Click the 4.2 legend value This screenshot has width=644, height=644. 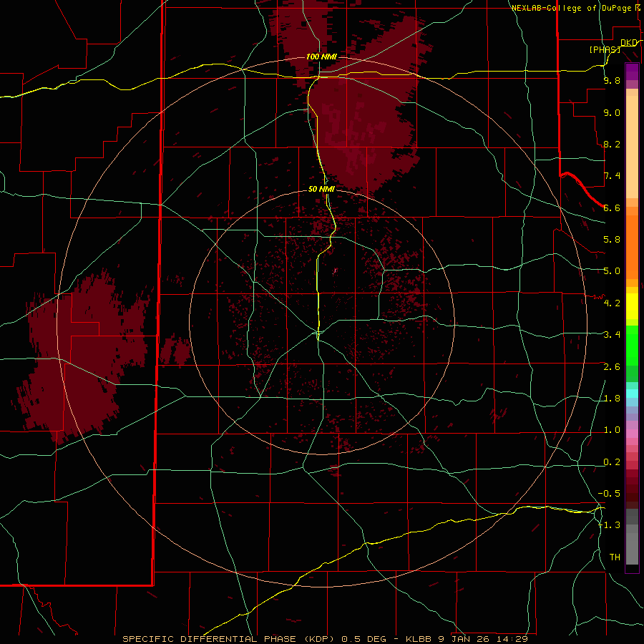(x=612, y=303)
